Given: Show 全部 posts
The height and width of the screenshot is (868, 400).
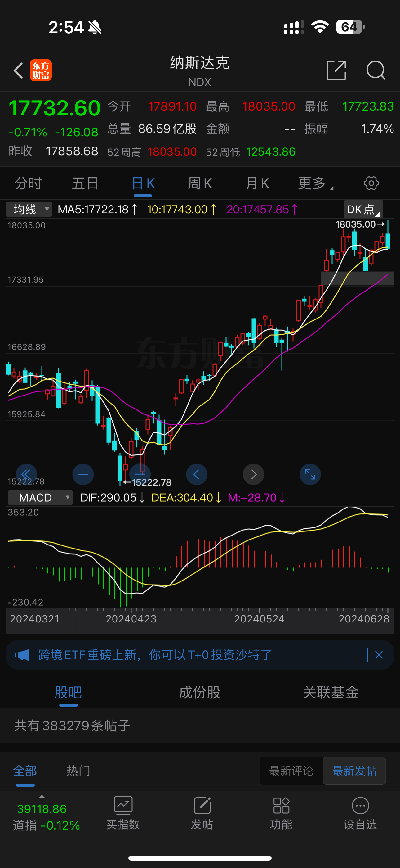Looking at the screenshot, I should [25, 771].
